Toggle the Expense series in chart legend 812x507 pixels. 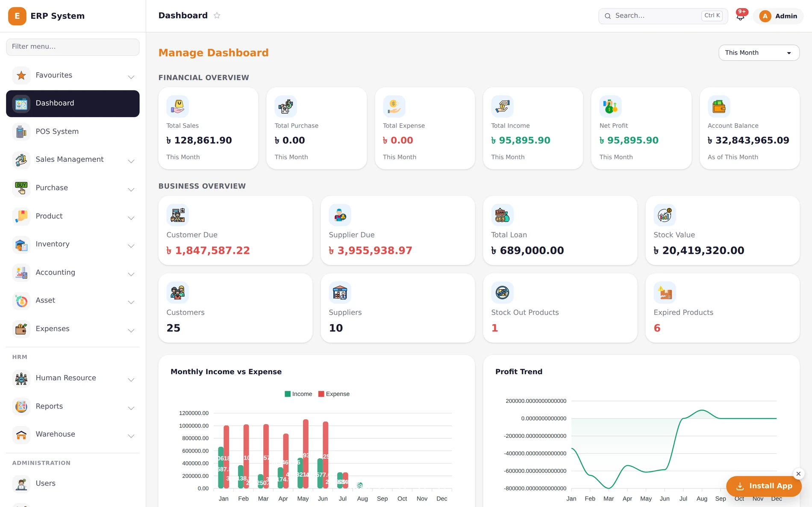tap(334, 394)
